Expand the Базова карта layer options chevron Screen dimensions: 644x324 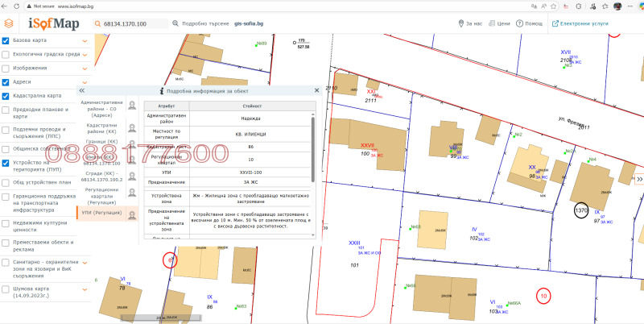click(86, 40)
